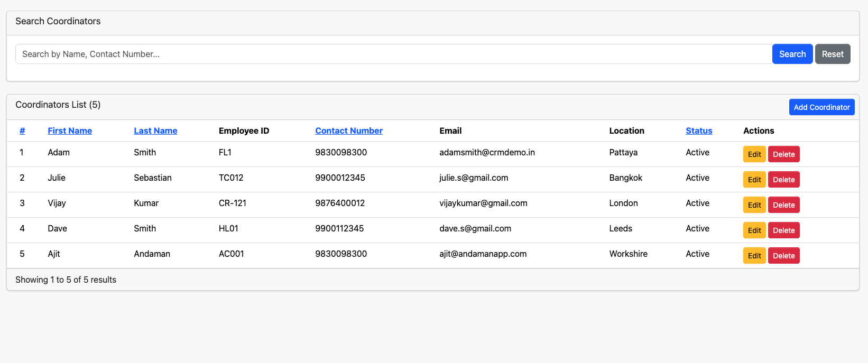Click the Pattaya location cell
This screenshot has height=363, width=868.
tap(623, 152)
